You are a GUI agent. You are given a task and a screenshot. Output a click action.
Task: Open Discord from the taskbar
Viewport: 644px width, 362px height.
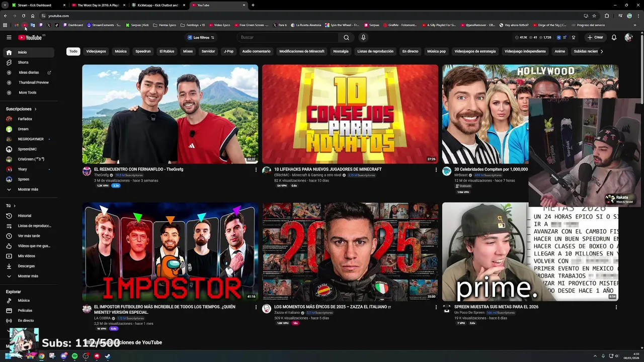click(x=63, y=356)
